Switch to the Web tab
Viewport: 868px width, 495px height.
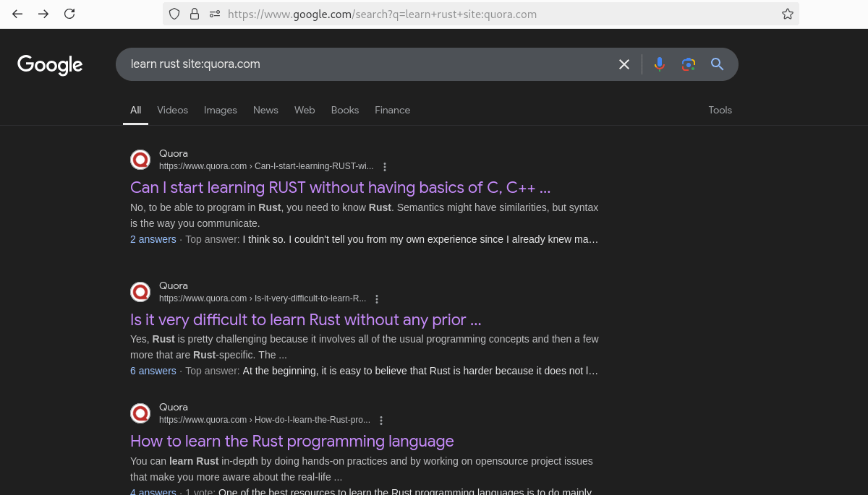point(305,110)
